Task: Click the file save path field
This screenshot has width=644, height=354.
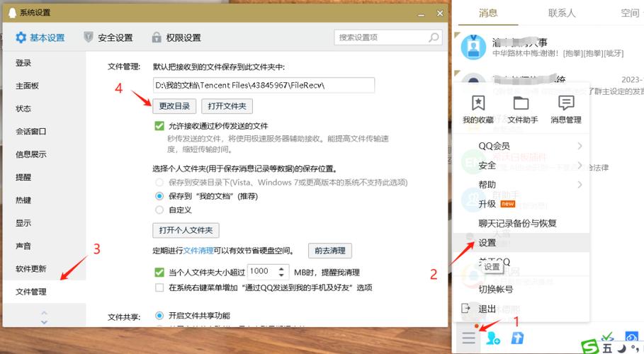Action: 264,85
